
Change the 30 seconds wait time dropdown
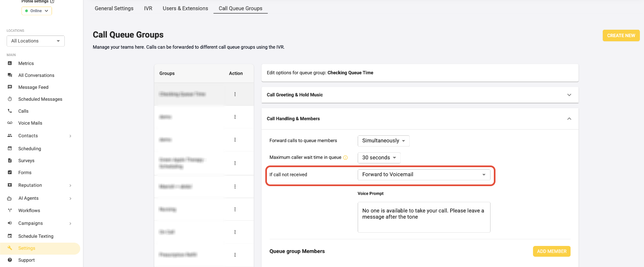379,158
